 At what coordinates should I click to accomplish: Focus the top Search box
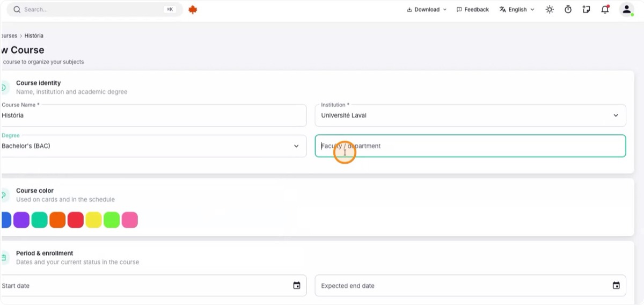pyautogui.click(x=94, y=10)
